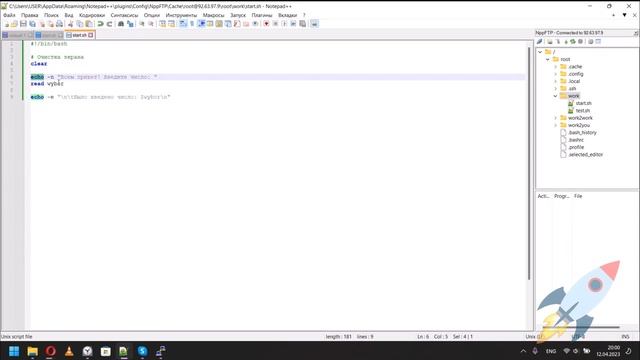640x360 pixels.
Task: Open the Поиск menu
Action: click(51, 15)
